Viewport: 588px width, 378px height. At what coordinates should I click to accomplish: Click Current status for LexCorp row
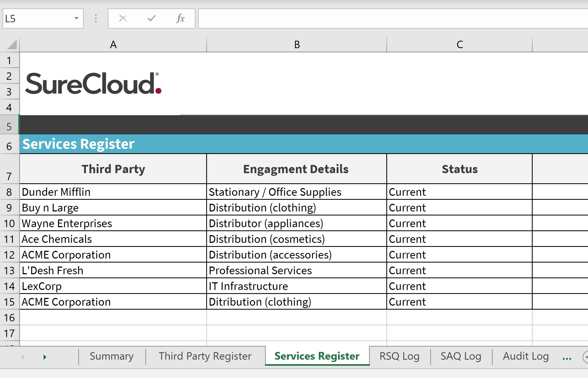pyautogui.click(x=459, y=286)
